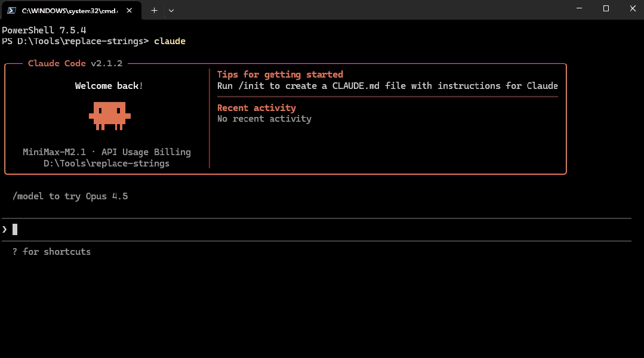The height and width of the screenshot is (358, 644).
Task: Open a new tab with the plus button
Action: point(154,11)
